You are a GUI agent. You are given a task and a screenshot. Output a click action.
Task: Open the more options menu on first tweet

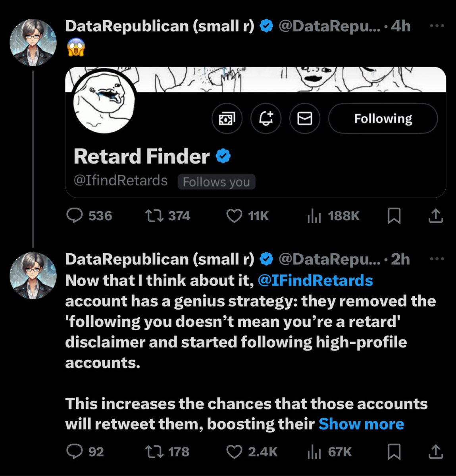(x=437, y=26)
